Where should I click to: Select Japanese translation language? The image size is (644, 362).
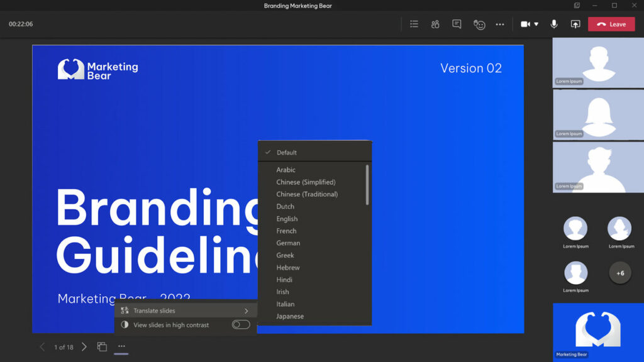click(290, 317)
